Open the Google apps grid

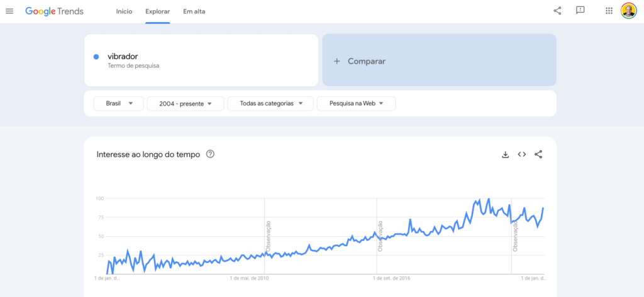(609, 11)
